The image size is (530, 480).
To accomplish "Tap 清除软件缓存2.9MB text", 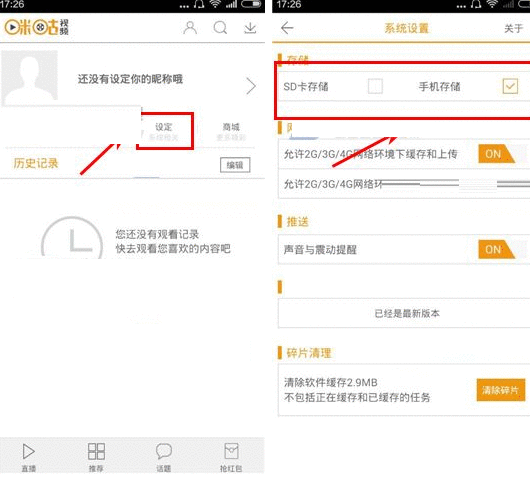I will (x=331, y=383).
